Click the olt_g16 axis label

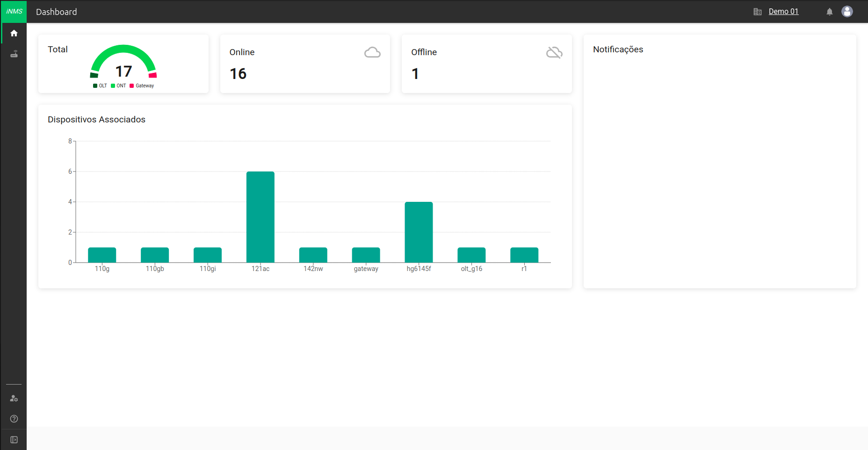(471, 269)
